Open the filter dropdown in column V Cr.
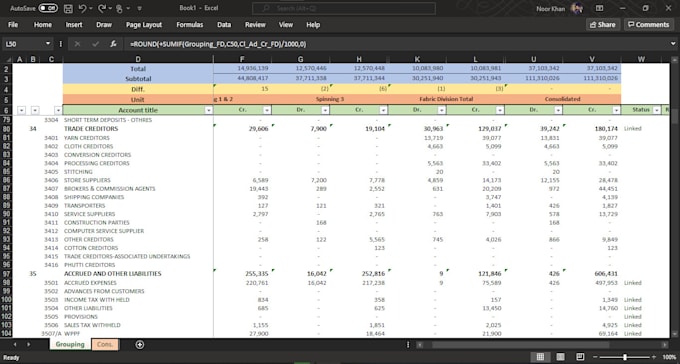This screenshot has width=680, height=364. coord(616,110)
